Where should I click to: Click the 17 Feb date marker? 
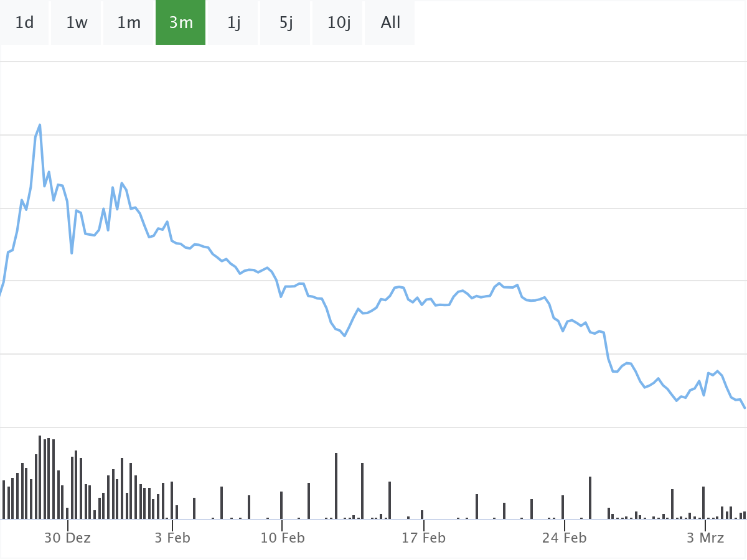pos(423,538)
